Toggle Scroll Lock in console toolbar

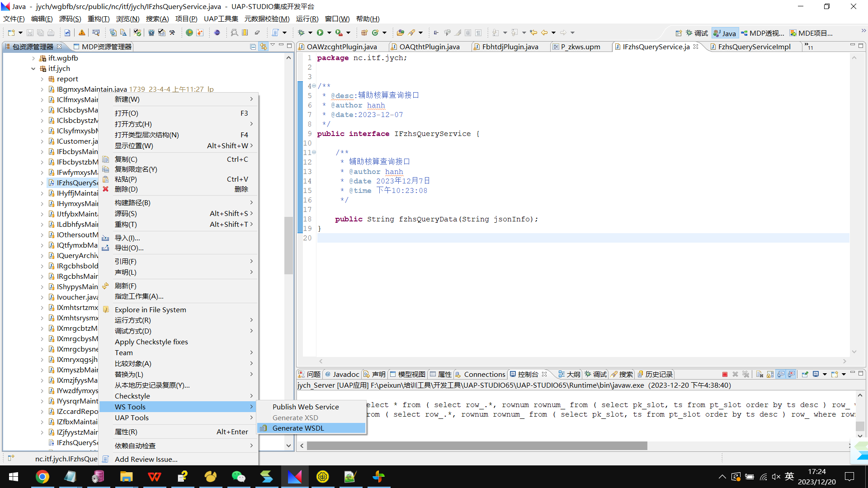click(770, 374)
